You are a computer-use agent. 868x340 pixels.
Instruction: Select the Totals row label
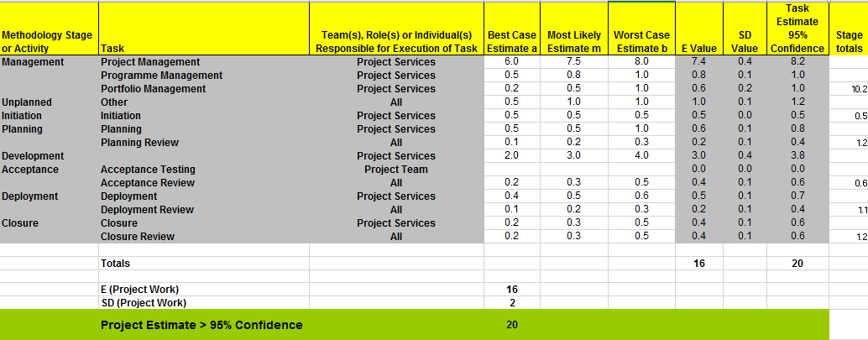115,264
